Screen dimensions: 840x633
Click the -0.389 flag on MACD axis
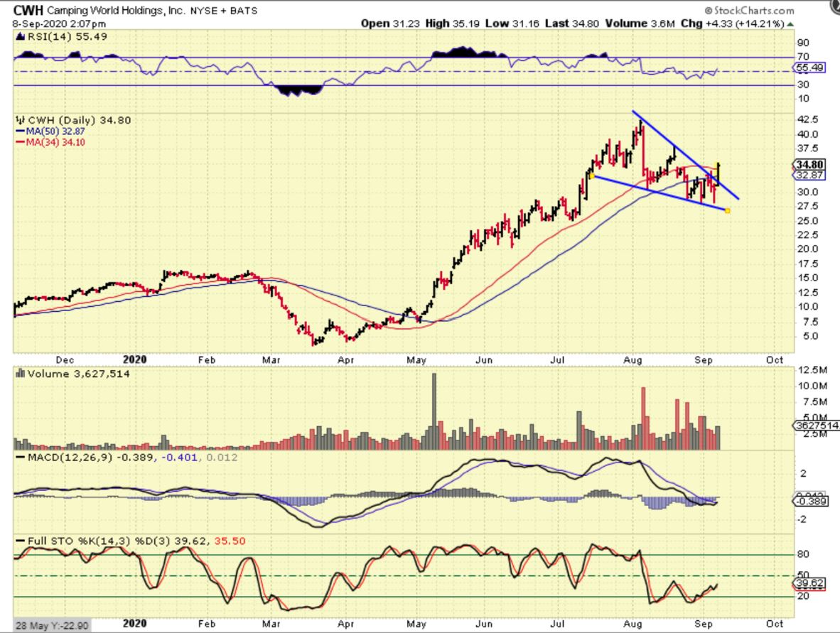(811, 502)
